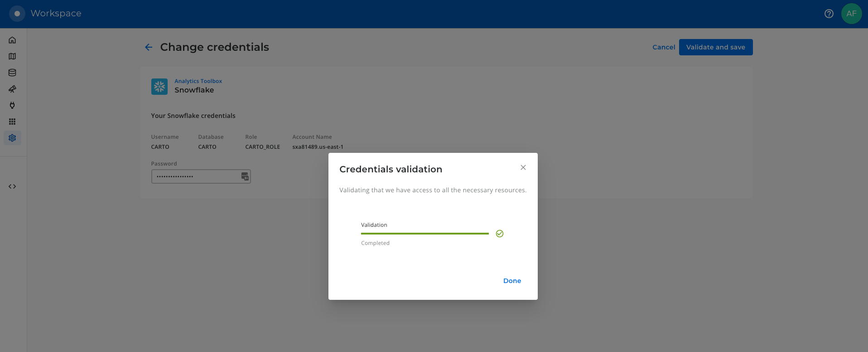Image resolution: width=868 pixels, height=352 pixels.
Task: Open the Home icon in the sidebar
Action: (12, 40)
